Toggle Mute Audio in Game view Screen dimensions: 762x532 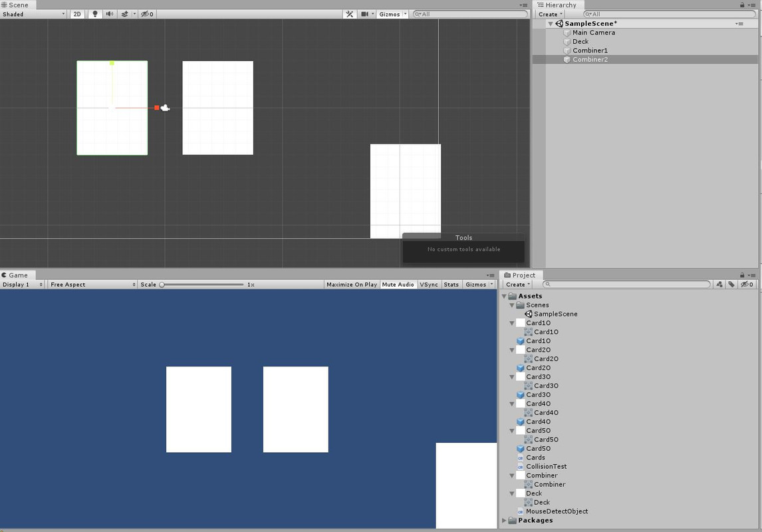(x=398, y=285)
